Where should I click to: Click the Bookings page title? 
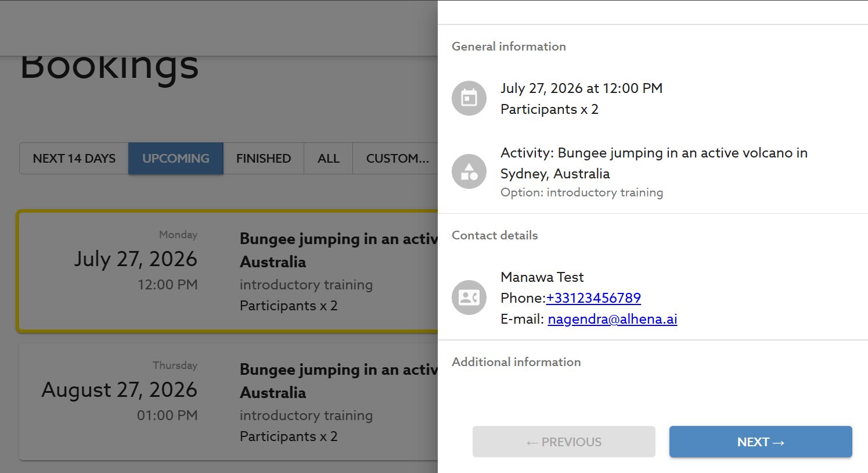tap(109, 70)
